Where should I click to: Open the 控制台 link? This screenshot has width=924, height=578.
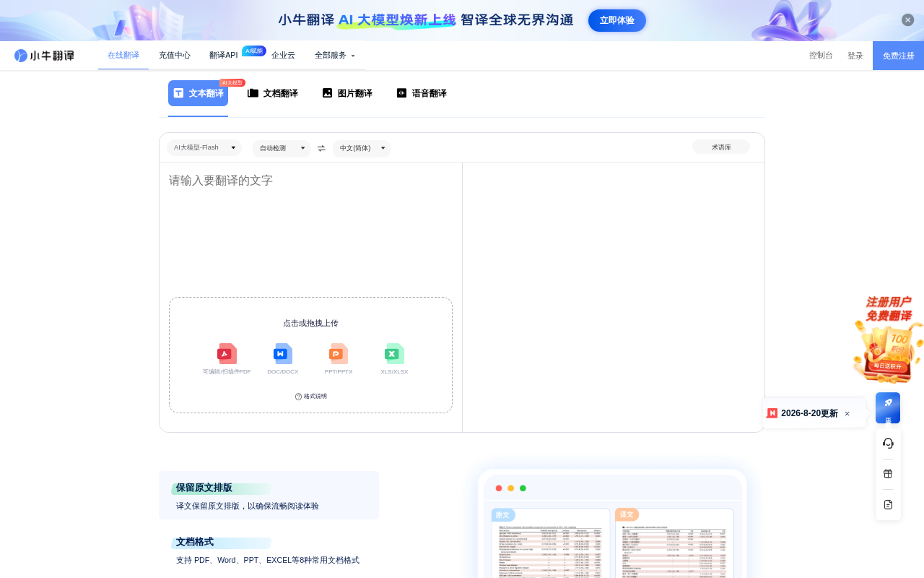click(x=821, y=56)
